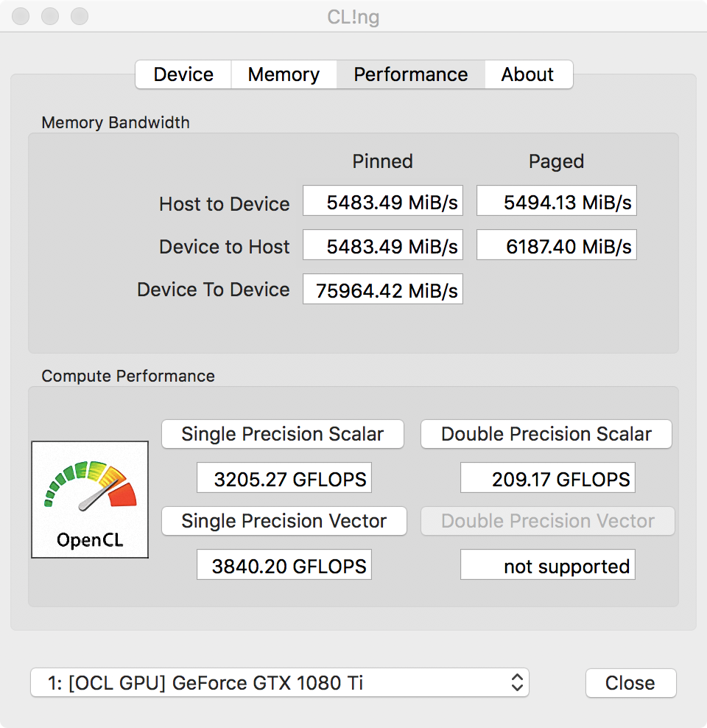Open the GeForce GTX 1080 Ti device dropdown
Image resolution: width=707 pixels, height=728 pixels.
click(x=279, y=682)
